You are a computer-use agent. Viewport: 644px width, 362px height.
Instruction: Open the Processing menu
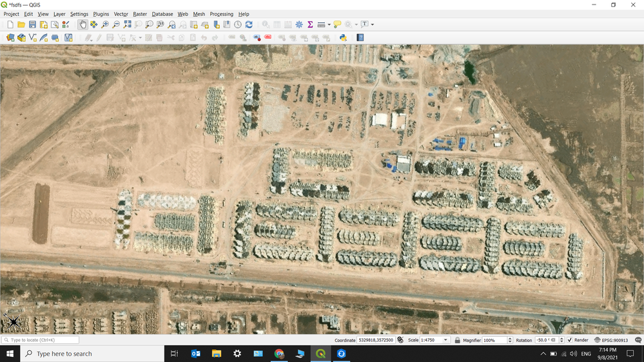221,14
